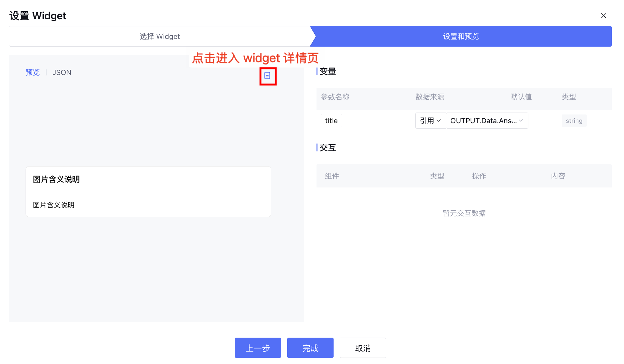Viewport: 624px width, 364px height.
Task: Open the OUTPUT.Data.Ans... value dropdown
Action: [x=487, y=121]
